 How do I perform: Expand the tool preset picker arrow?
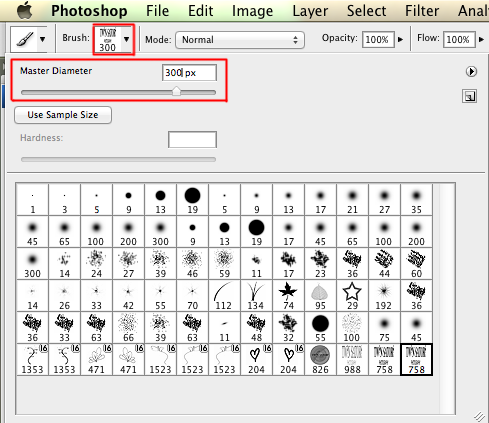[x=42, y=39]
